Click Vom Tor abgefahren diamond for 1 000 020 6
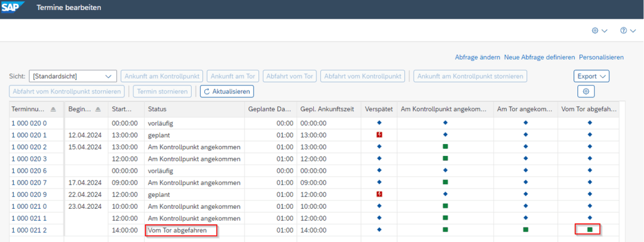Image resolution: width=644 pixels, height=242 pixels. 590,170
